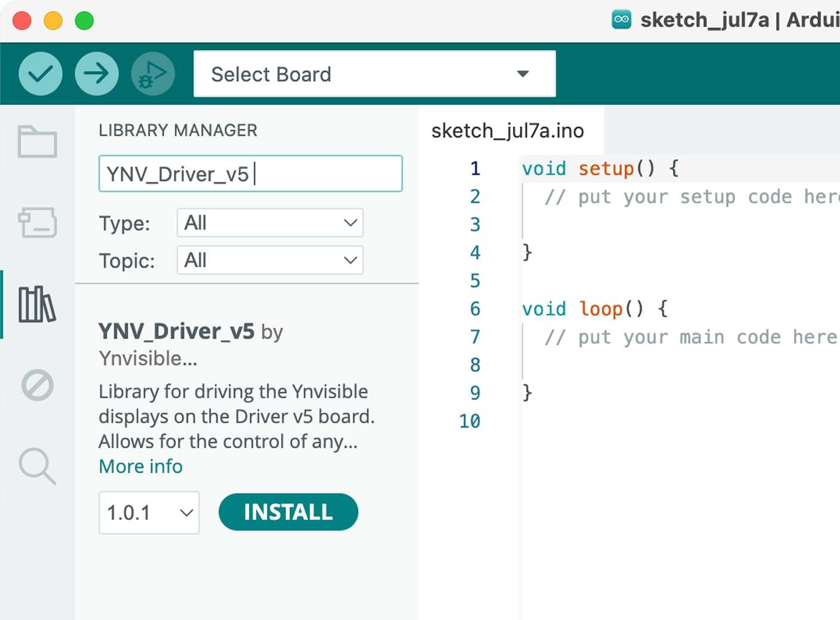Click the 'void setup() {' code line
840x620 pixels.
[x=600, y=169]
